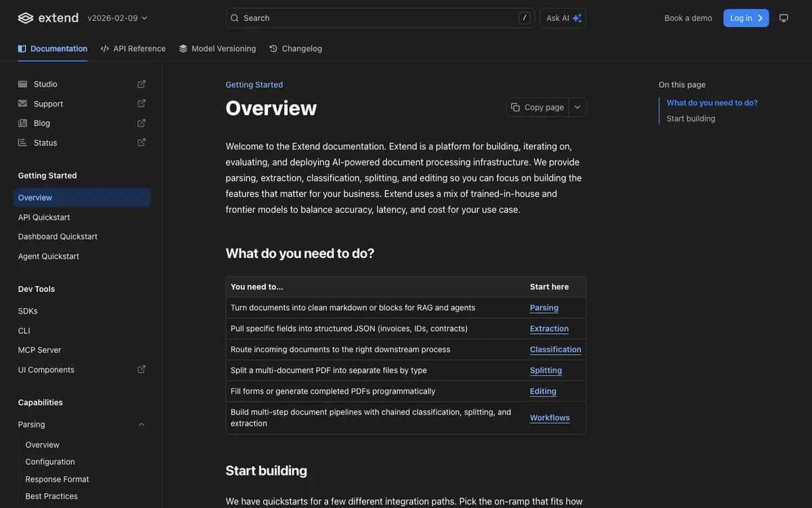This screenshot has height=508, width=812.
Task: Click the Extend logo icon
Action: pos(26,18)
